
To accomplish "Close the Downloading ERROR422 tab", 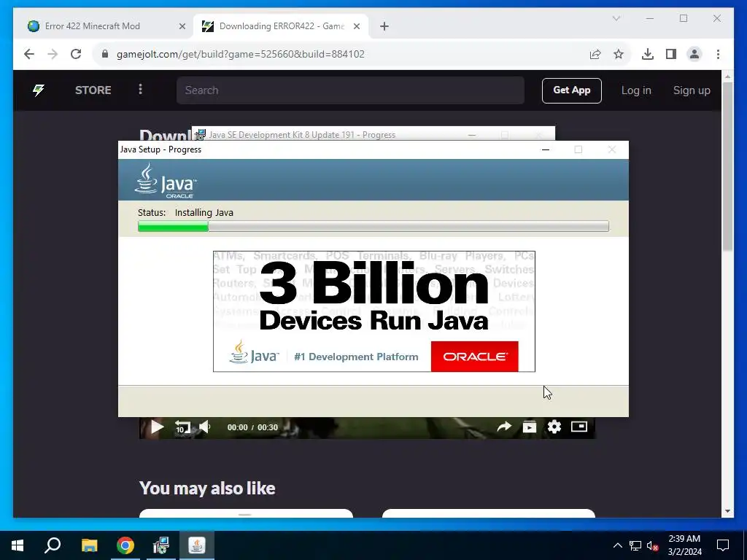I will point(356,27).
